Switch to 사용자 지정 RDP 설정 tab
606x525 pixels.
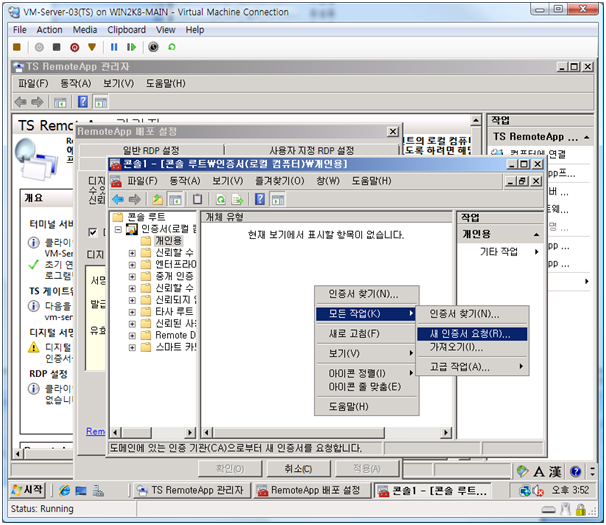point(312,150)
